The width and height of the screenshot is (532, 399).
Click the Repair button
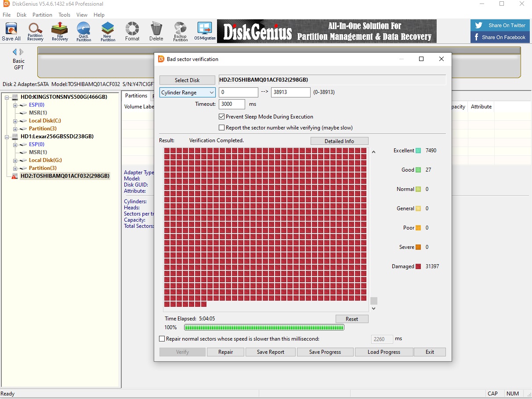coord(226,352)
